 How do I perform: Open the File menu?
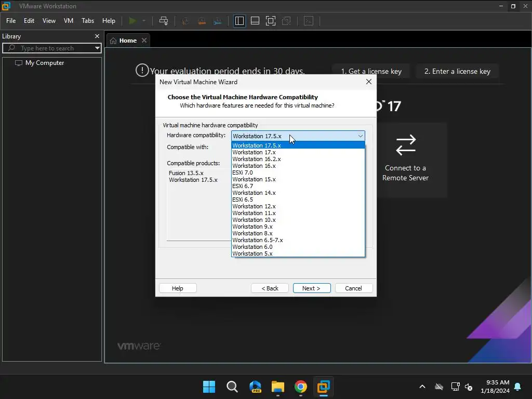(11, 21)
